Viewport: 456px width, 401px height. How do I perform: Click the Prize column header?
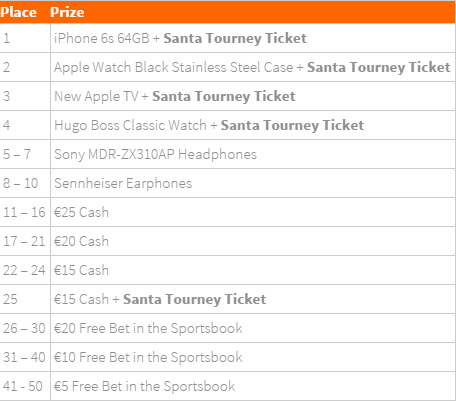(x=67, y=12)
